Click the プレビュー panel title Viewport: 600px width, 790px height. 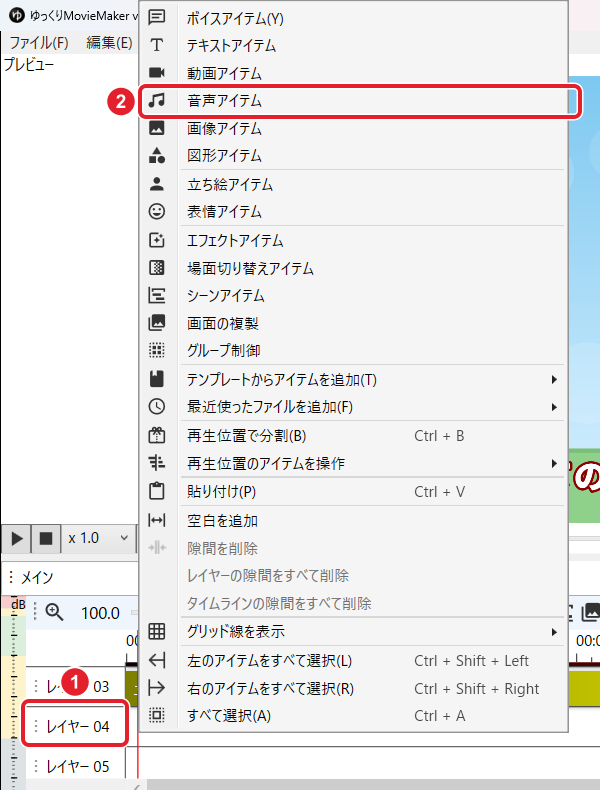pos(29,64)
